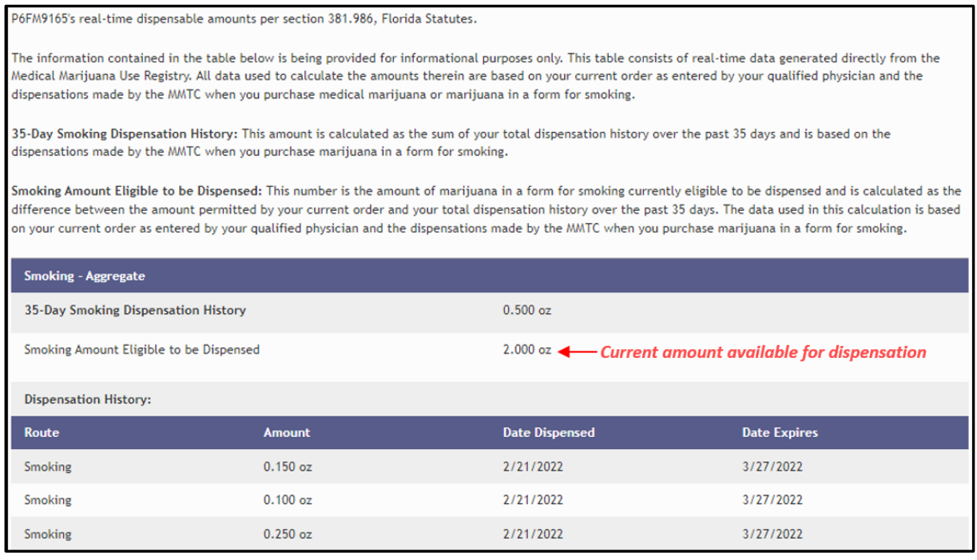Click the first row's 3/27/2022 expiry date

coord(772,467)
